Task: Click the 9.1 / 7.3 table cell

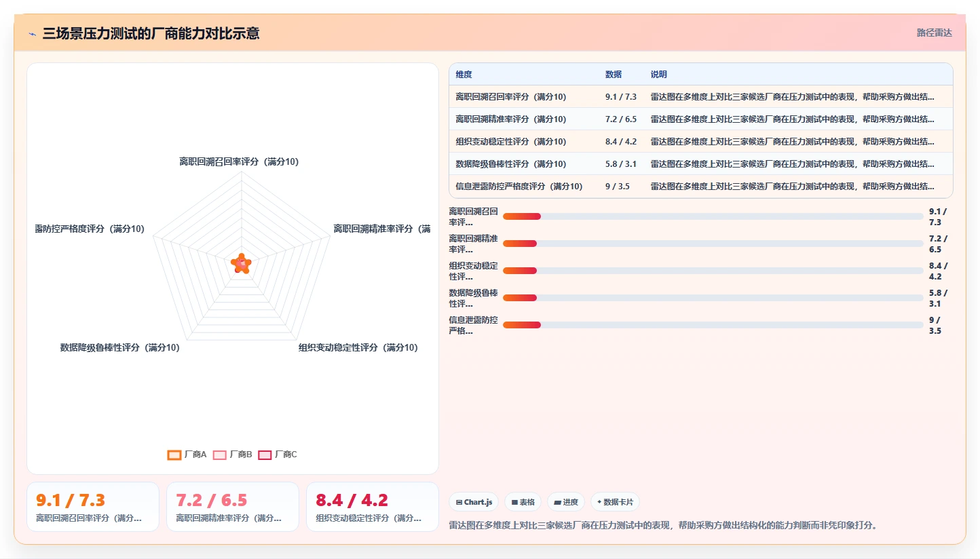Action: point(621,97)
